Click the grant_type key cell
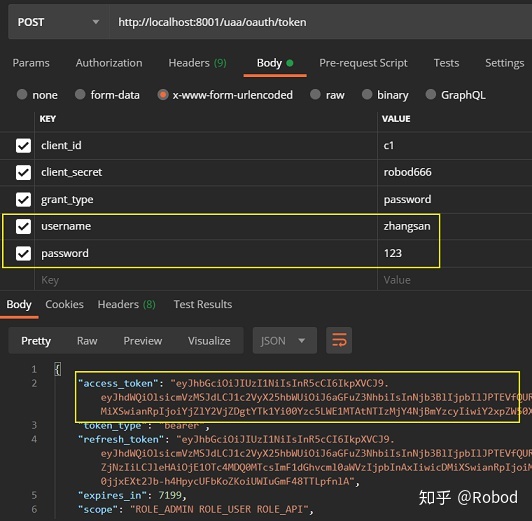This screenshot has width=532, height=521. [206, 199]
